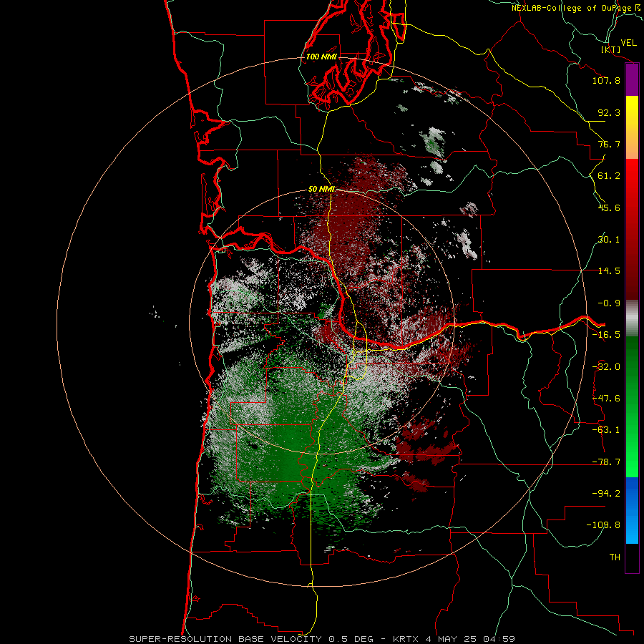644x644 pixels.
Task: Click the 100 NMI range ring label
Action: point(321,57)
